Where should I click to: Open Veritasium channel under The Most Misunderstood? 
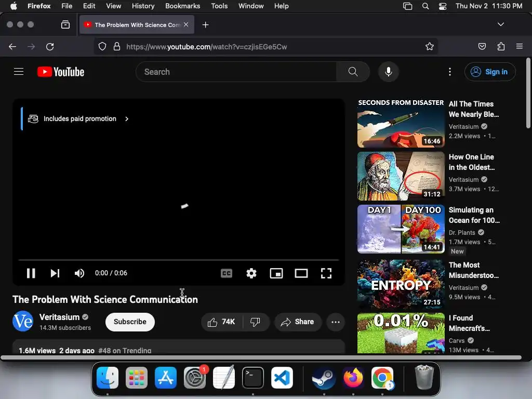[x=463, y=287]
